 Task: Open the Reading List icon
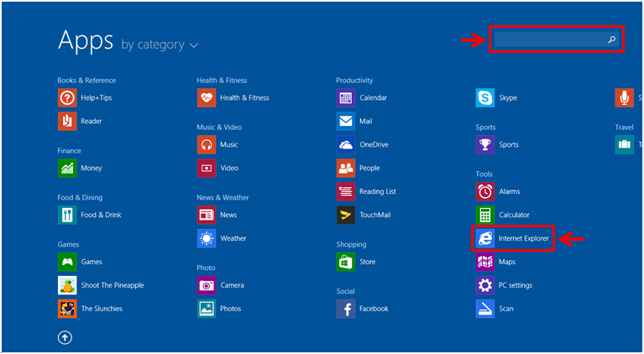(345, 191)
